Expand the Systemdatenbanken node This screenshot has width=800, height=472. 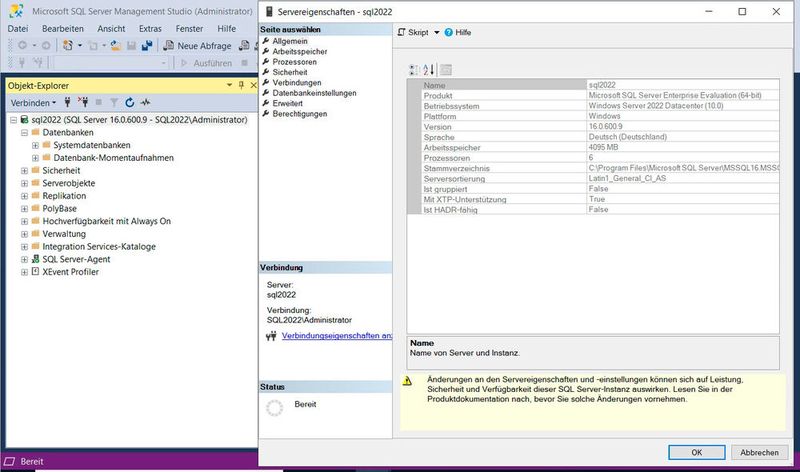[x=35, y=145]
